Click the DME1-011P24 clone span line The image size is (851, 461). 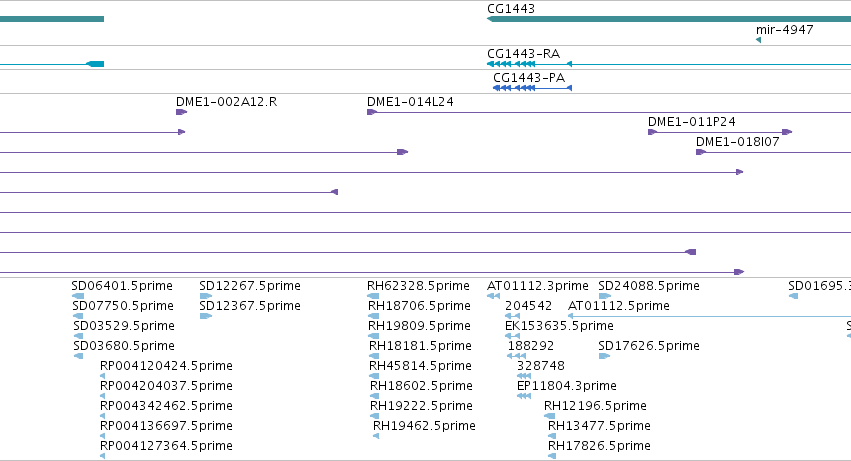pyautogui.click(x=720, y=132)
